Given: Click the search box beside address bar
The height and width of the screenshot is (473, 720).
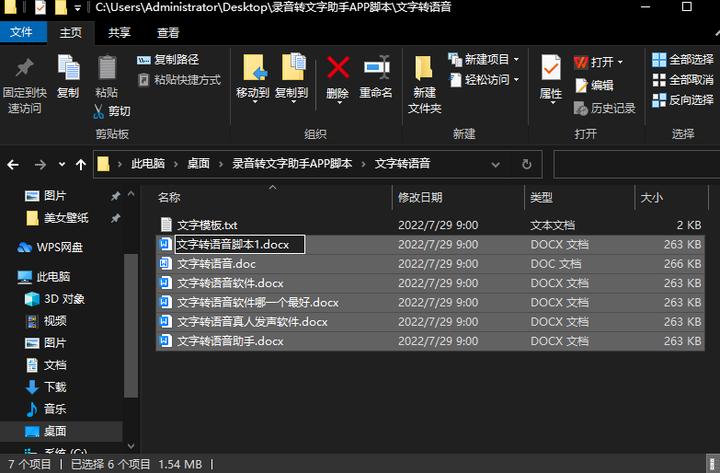Looking at the screenshot, I should tap(636, 164).
